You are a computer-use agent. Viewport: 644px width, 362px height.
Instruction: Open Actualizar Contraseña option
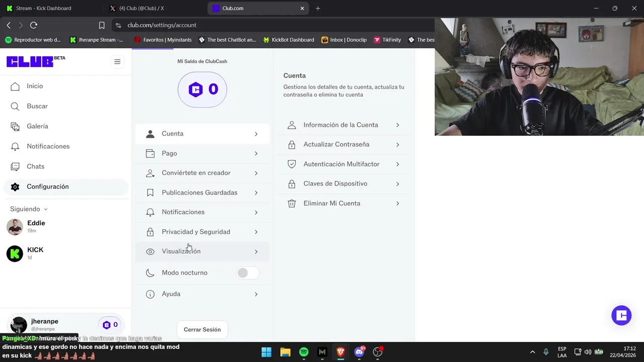344,144
